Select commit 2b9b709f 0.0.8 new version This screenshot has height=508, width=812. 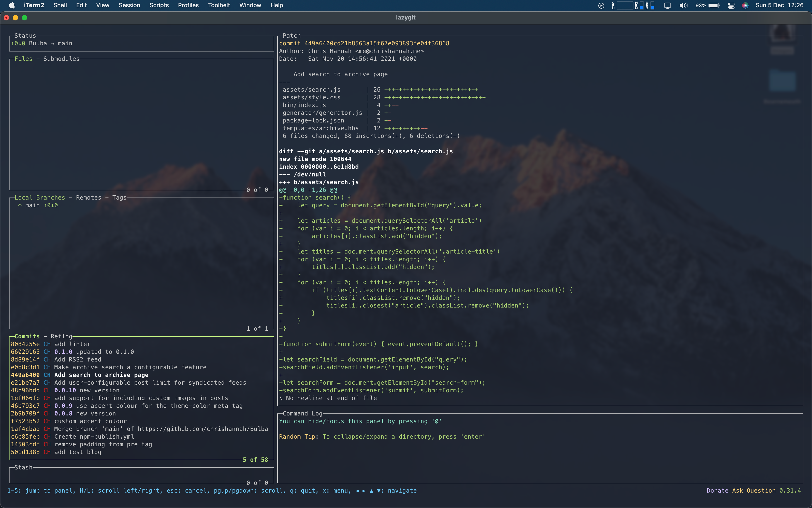142,414
